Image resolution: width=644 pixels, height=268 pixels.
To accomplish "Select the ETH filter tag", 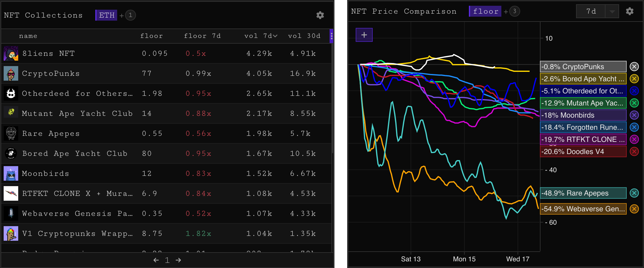I will (106, 15).
